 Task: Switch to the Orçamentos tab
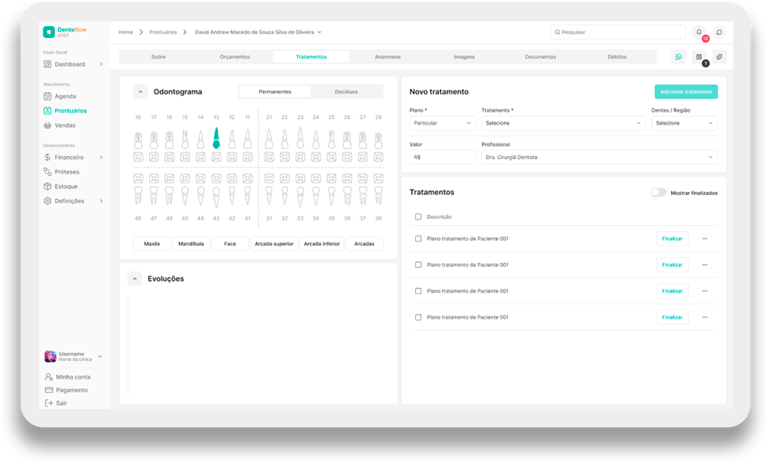coord(235,57)
